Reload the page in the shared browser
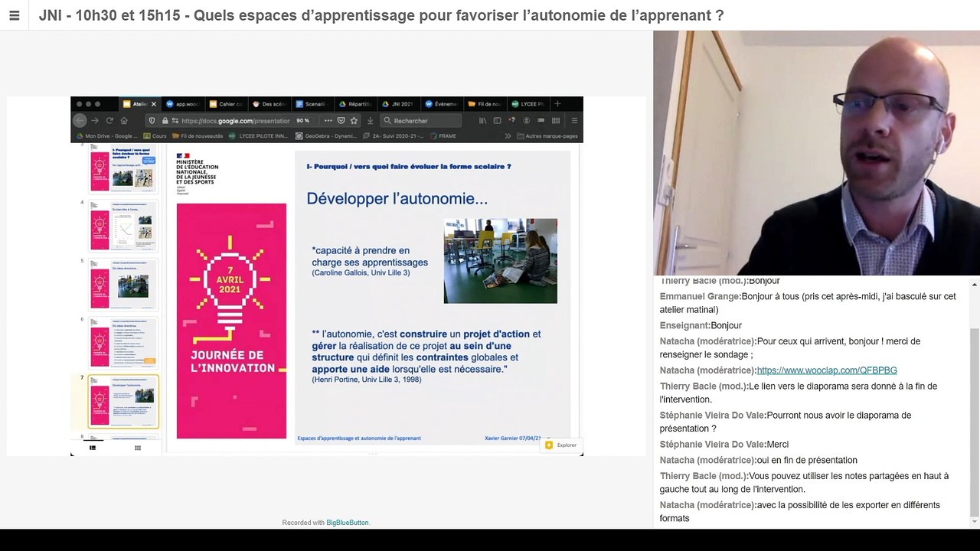 109,120
